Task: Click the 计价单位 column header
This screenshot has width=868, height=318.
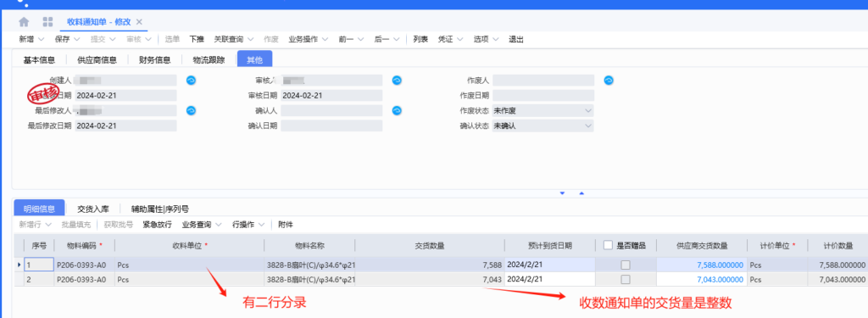Action: 776,245
